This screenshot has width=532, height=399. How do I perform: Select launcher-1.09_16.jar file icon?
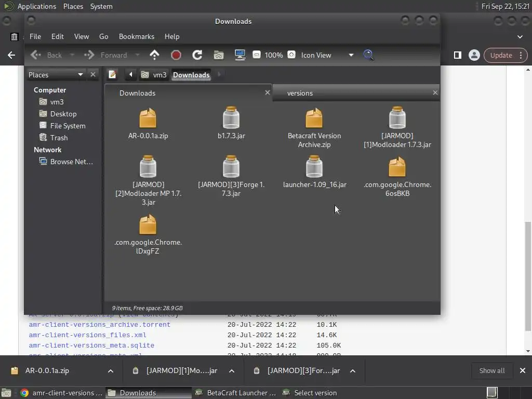pos(314,166)
